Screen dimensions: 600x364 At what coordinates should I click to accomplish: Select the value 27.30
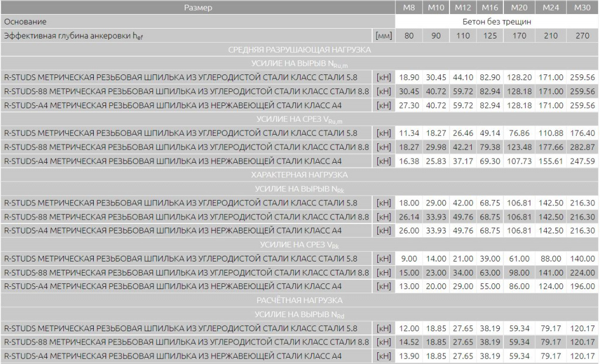[408, 105]
